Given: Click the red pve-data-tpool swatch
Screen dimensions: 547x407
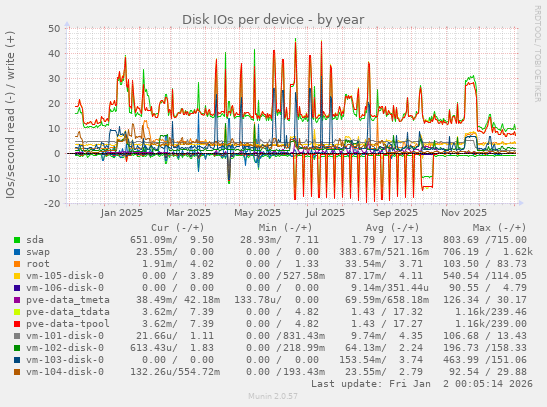Looking at the screenshot, I should pyautogui.click(x=17, y=324).
